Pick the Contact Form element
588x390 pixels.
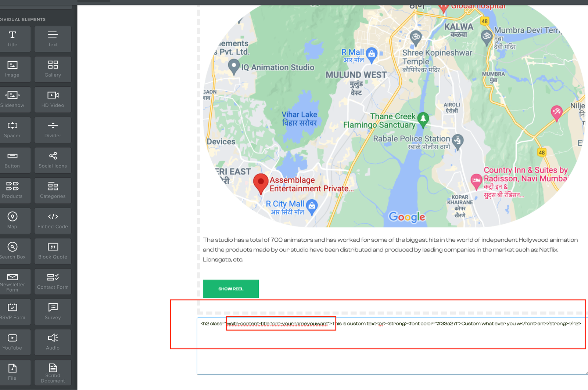coord(53,281)
